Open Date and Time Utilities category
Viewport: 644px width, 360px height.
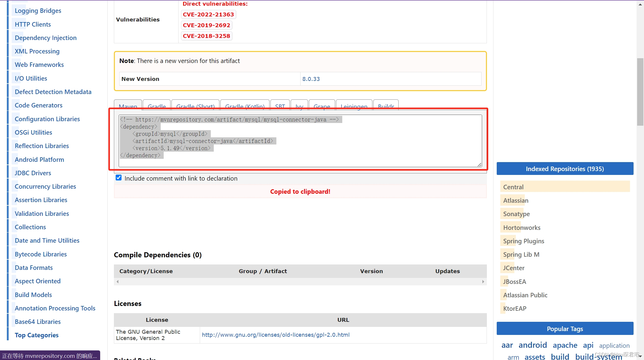click(x=47, y=240)
